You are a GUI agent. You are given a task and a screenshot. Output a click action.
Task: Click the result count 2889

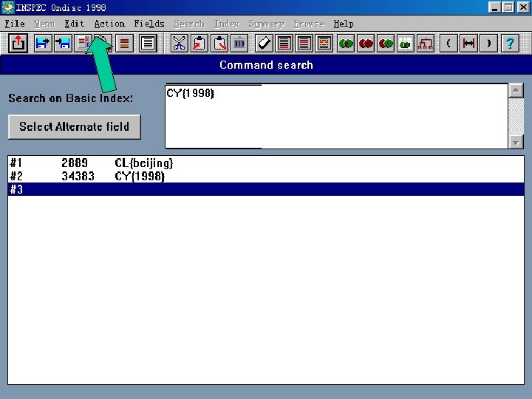point(75,163)
